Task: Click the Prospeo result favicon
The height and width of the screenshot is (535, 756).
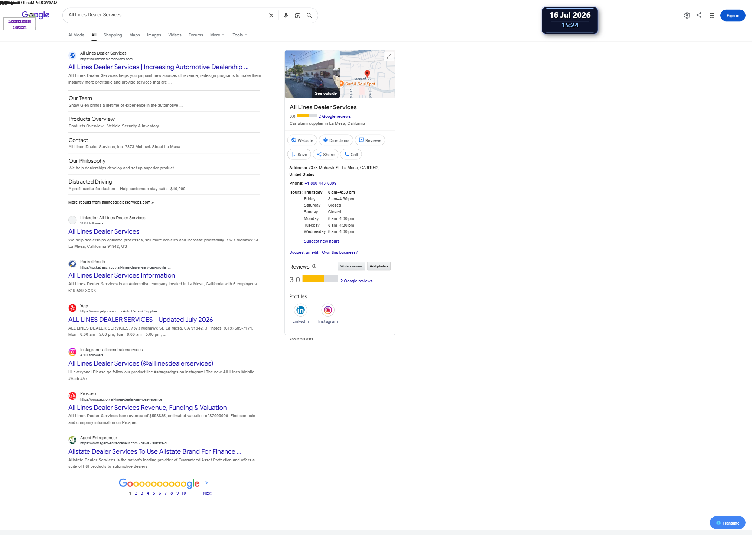Action: coord(72,396)
